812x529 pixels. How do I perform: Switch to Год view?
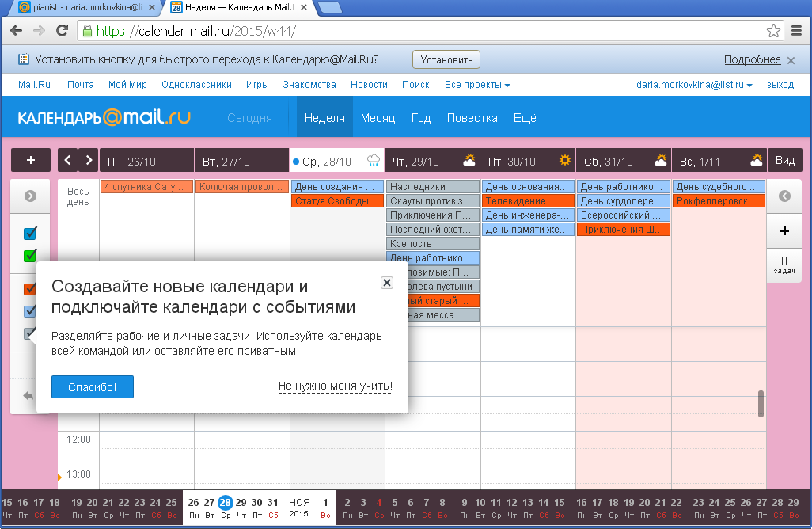[x=421, y=118]
